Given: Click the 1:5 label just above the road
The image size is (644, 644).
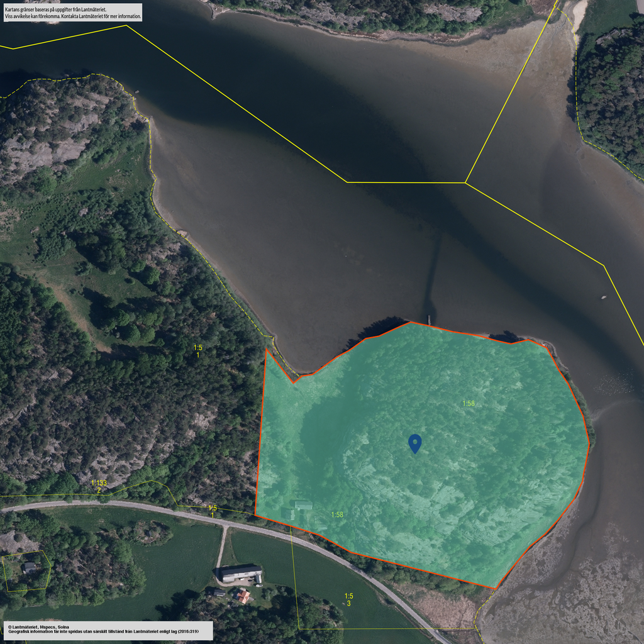Looking at the screenshot, I should pyautogui.click(x=213, y=511).
